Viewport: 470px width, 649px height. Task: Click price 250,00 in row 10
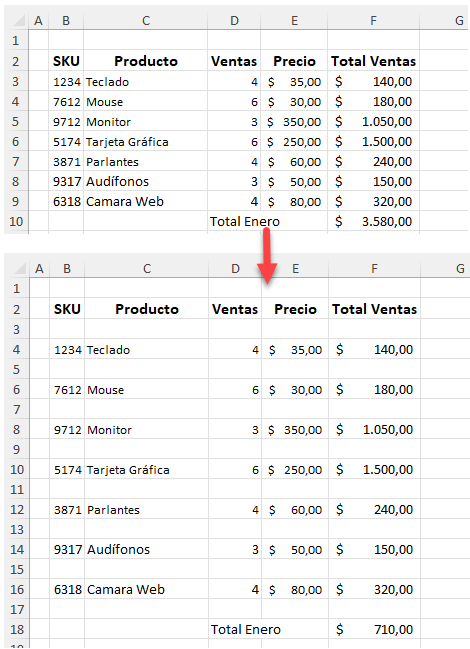[x=295, y=470]
